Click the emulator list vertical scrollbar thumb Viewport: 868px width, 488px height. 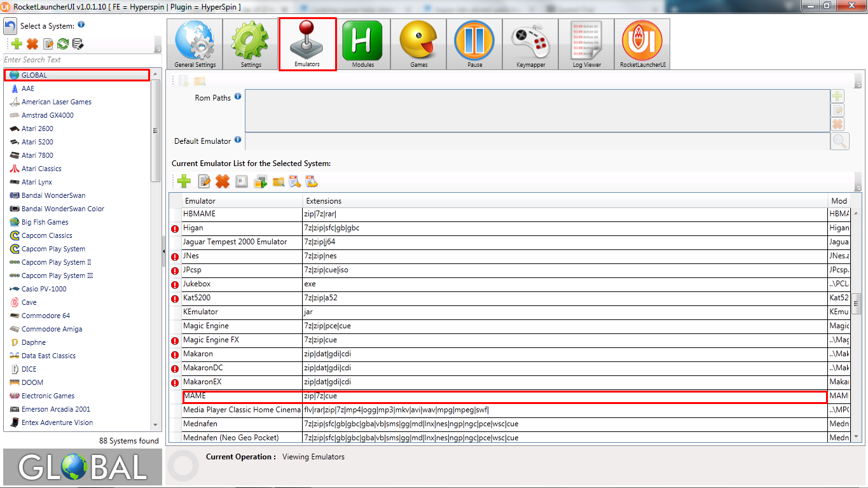(x=856, y=304)
